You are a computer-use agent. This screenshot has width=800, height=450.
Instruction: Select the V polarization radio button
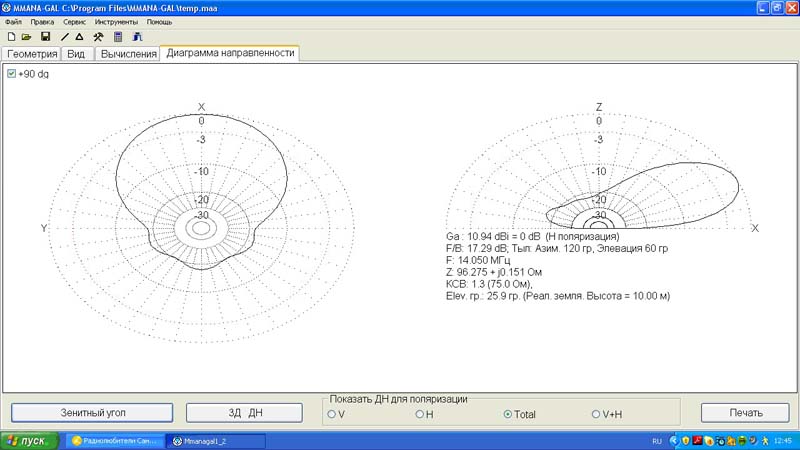click(x=332, y=413)
